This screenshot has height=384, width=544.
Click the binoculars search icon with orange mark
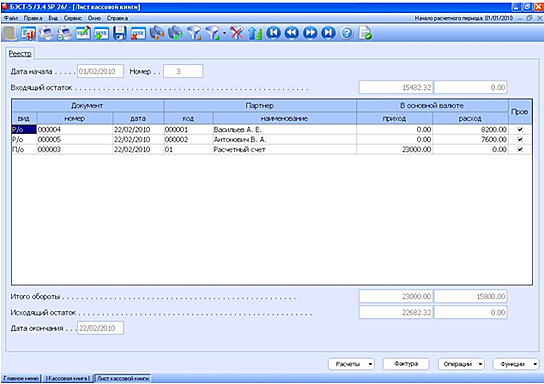[156, 33]
